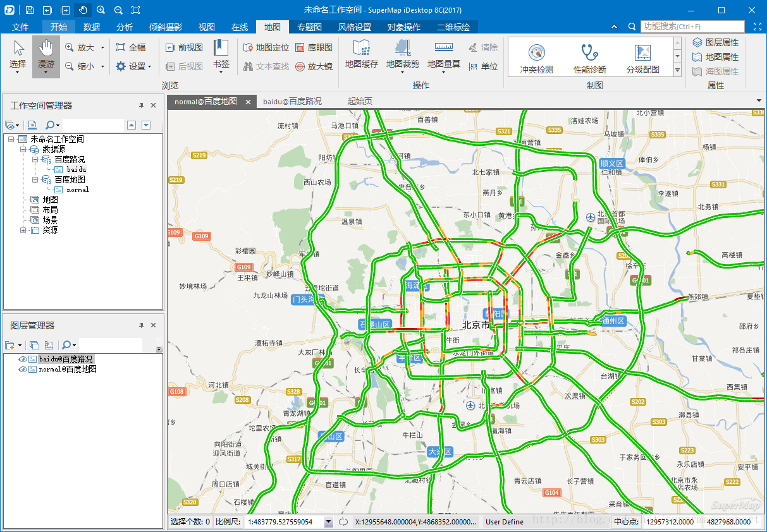767x532 pixels.
Task: Open 地图属性 map properties
Action: (x=715, y=57)
